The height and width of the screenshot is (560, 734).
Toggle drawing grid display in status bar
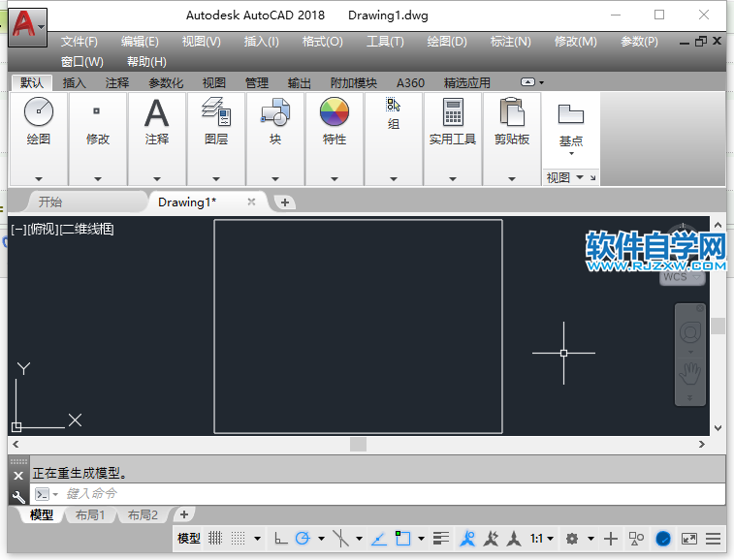pyautogui.click(x=215, y=539)
